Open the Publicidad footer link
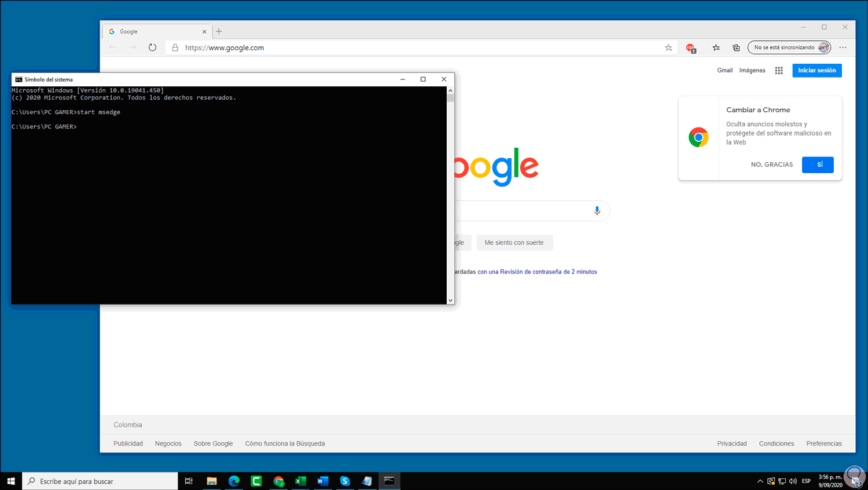Image resolution: width=868 pixels, height=490 pixels. click(x=128, y=444)
